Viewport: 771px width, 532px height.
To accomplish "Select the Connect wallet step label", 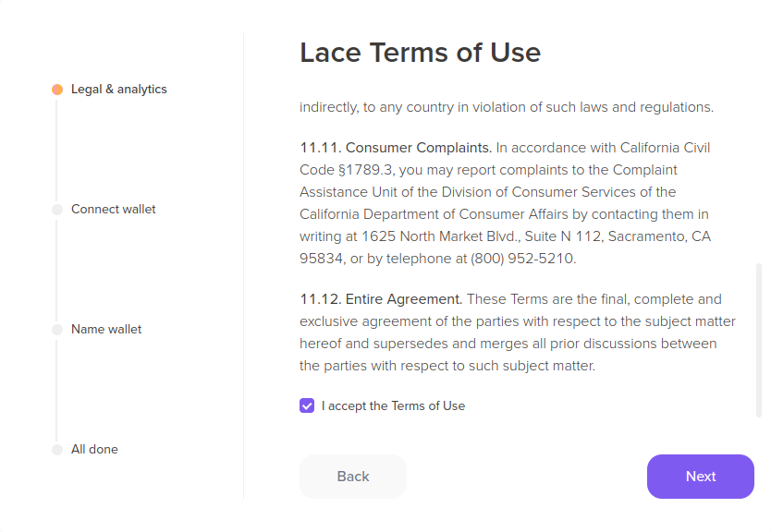I will pyautogui.click(x=113, y=210).
